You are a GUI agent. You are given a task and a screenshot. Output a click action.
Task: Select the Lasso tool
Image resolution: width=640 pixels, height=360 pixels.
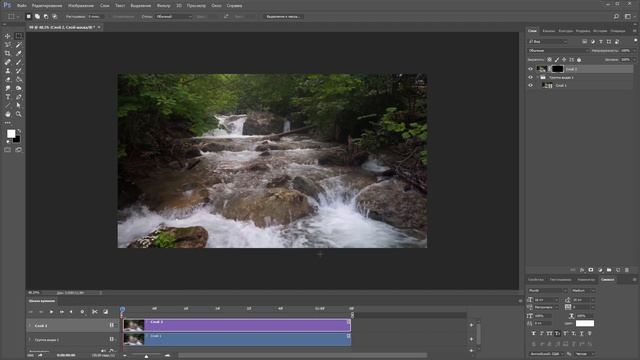pos(8,45)
